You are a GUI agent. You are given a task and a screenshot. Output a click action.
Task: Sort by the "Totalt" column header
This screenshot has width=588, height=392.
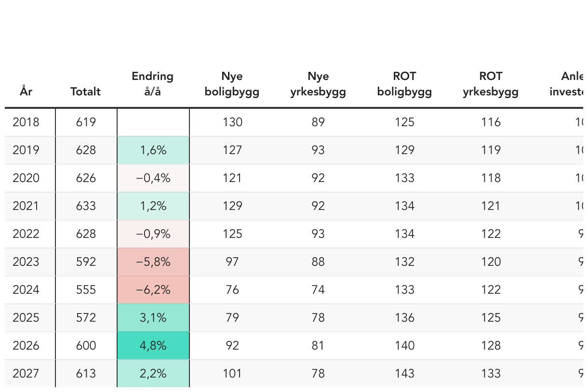coord(85,91)
